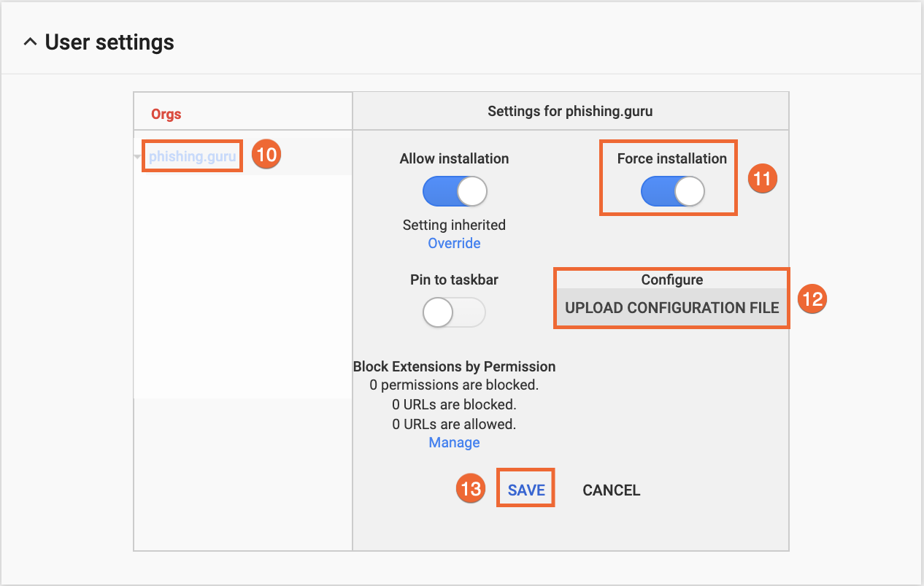This screenshot has height=586, width=924.
Task: Click the Settings for phishing.guru header
Action: click(x=570, y=112)
